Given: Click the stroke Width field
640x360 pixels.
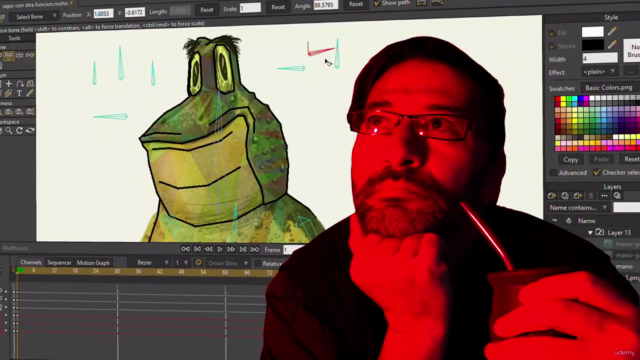Looking at the screenshot, I should tap(600, 58).
